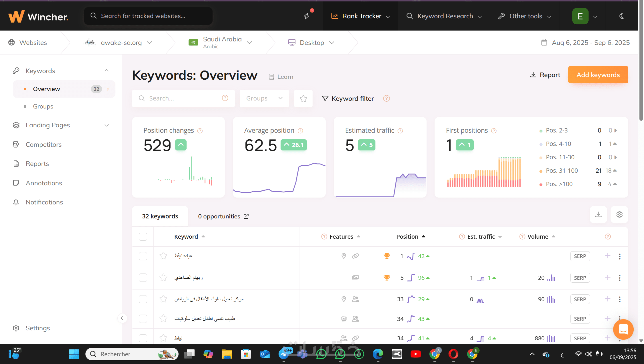Select the checkbox for the ريهام الصاعدي row
Screen dimensions: 644x364
tap(143, 278)
